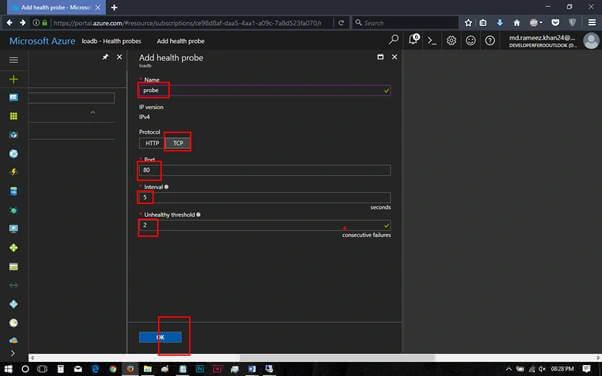Viewport: 602px width, 376px height.
Task: Open Cortana circle on taskbar
Action: coord(25,369)
